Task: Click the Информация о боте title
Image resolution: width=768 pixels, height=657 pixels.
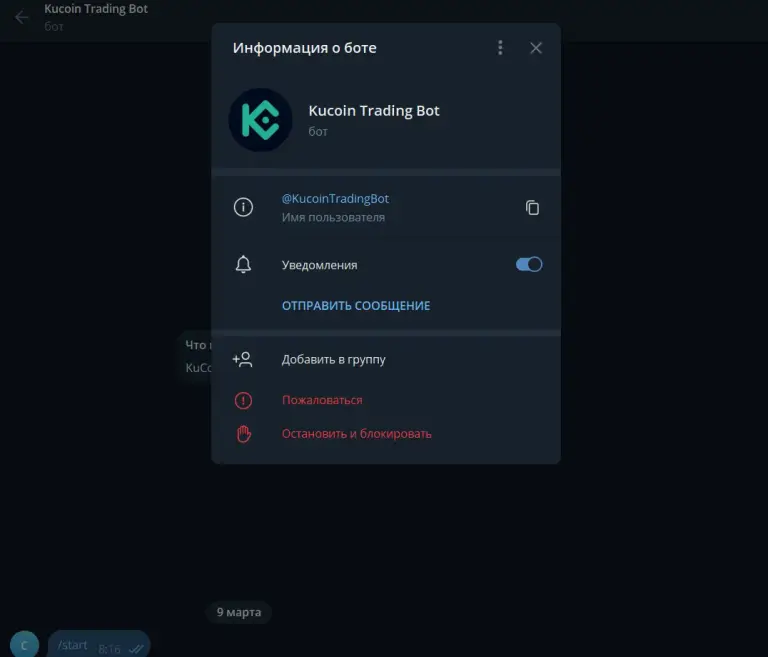Action: point(305,48)
